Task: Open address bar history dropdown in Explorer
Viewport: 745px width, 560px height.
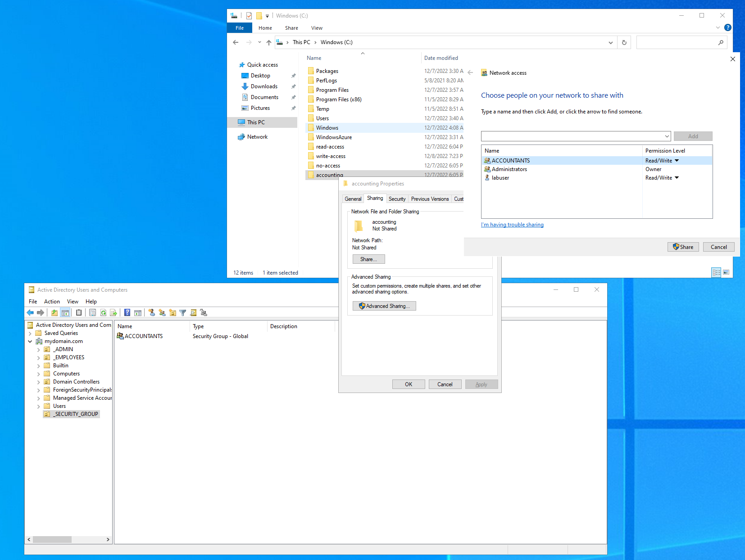Action: [611, 42]
